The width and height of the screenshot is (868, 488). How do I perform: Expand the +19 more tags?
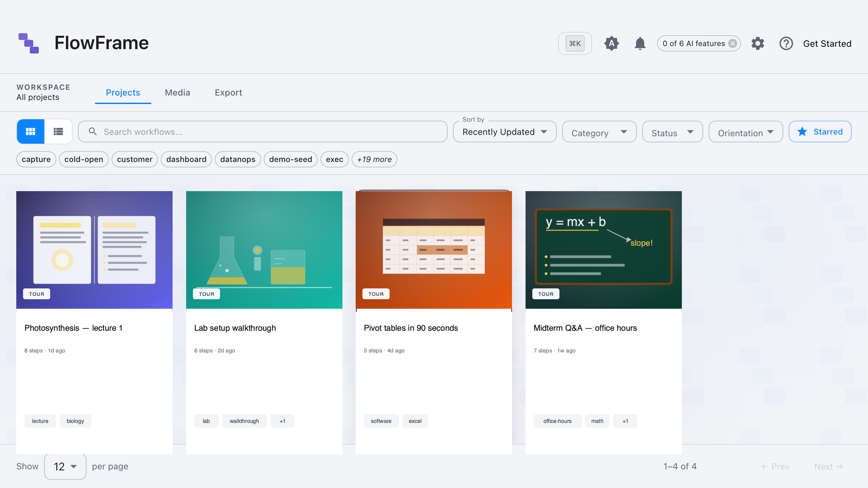374,159
